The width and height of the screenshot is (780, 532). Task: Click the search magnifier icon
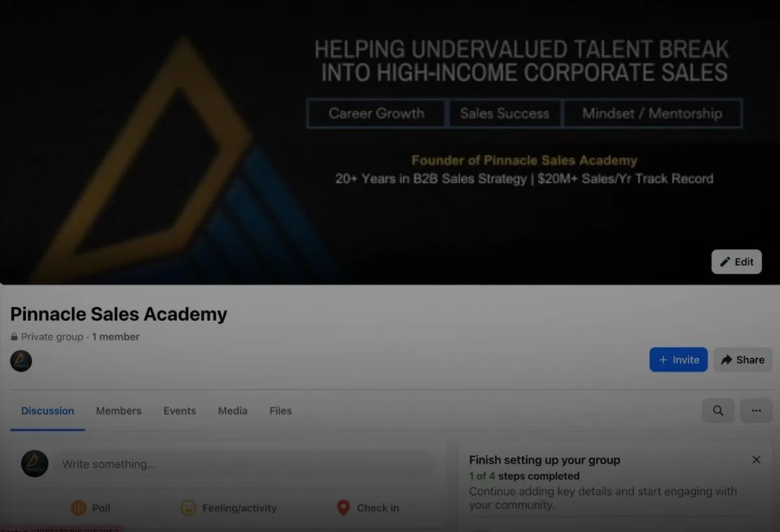(718, 411)
